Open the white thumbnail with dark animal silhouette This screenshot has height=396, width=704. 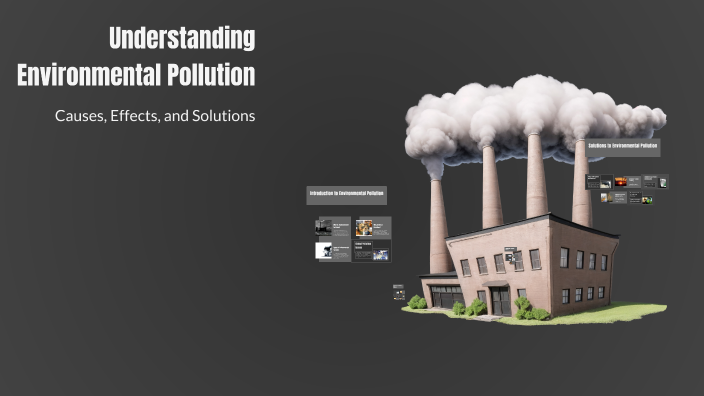tap(324, 251)
